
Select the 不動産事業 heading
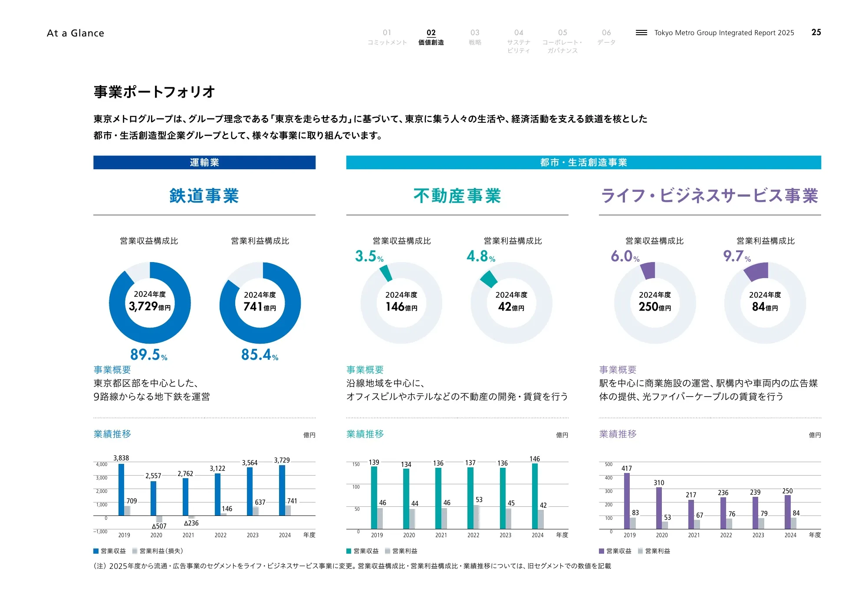pos(457,196)
